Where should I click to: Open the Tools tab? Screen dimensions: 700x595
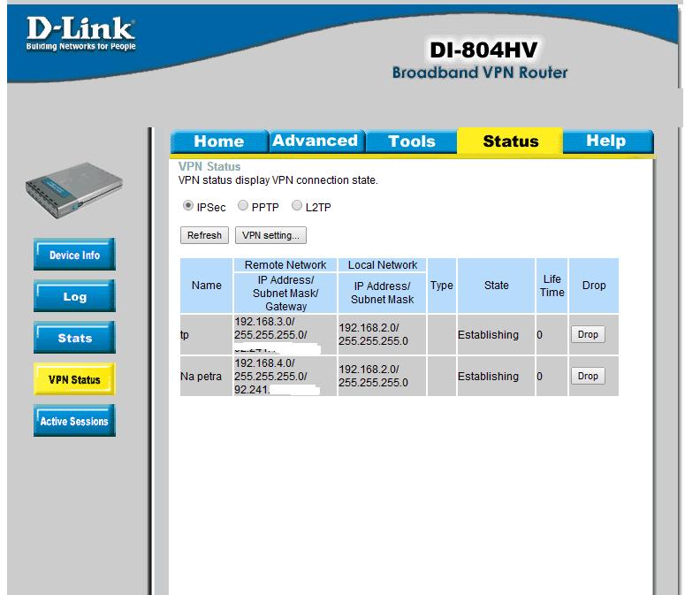coord(412,141)
